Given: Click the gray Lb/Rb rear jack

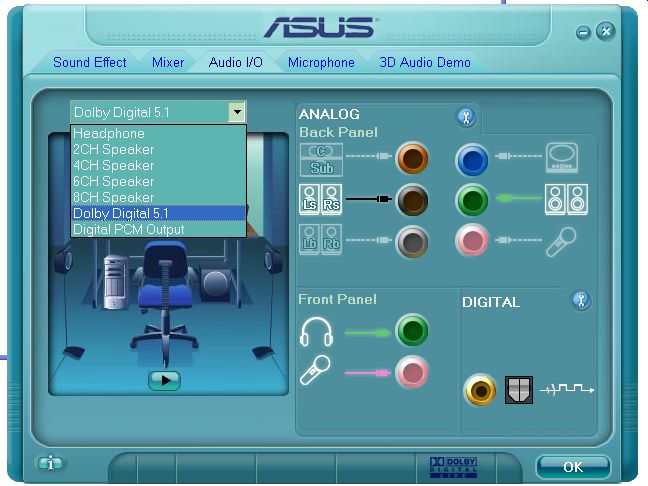Looking at the screenshot, I should pos(412,241).
